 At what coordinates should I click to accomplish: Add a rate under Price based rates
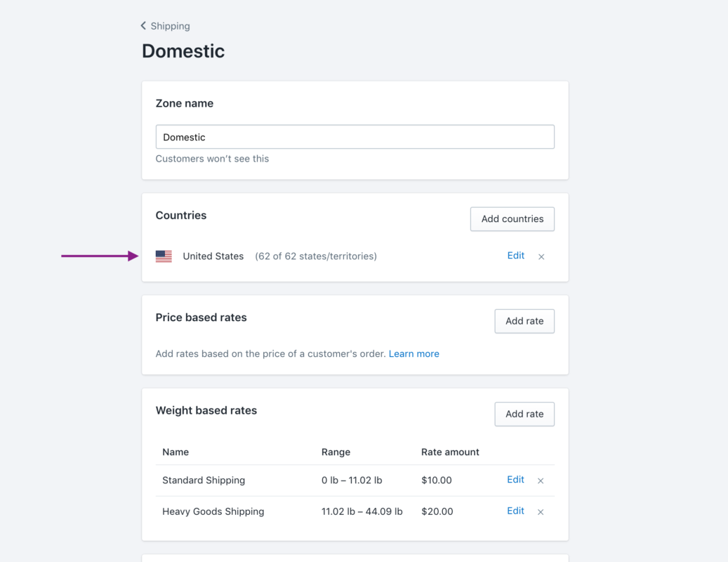tap(524, 321)
